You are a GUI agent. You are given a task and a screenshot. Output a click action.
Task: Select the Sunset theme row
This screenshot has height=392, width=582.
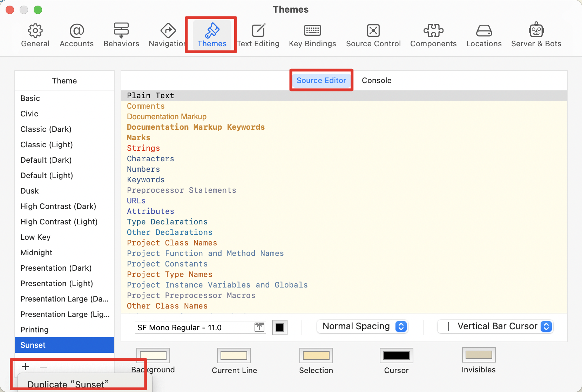click(65, 345)
